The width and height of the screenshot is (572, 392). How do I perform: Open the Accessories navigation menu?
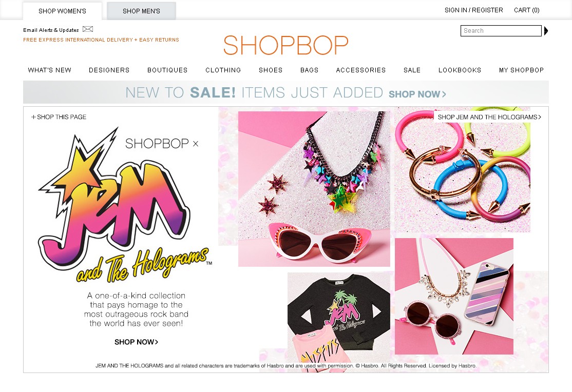(361, 70)
